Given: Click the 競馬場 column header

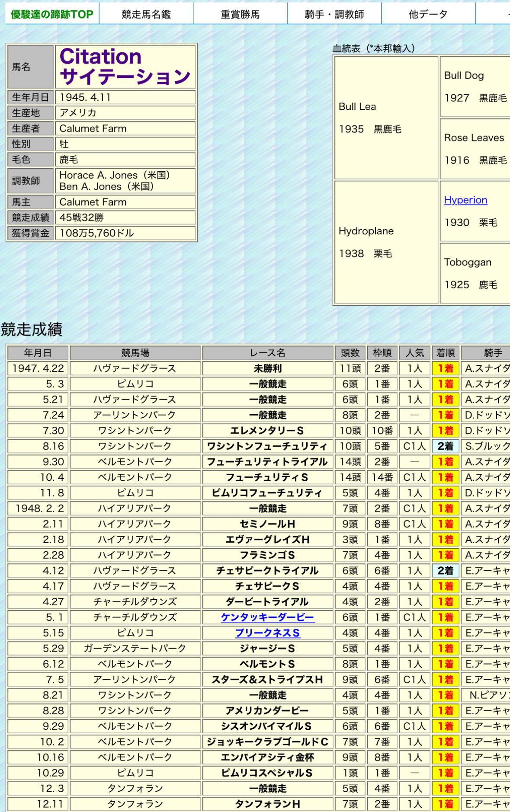Looking at the screenshot, I should pyautogui.click(x=135, y=353).
